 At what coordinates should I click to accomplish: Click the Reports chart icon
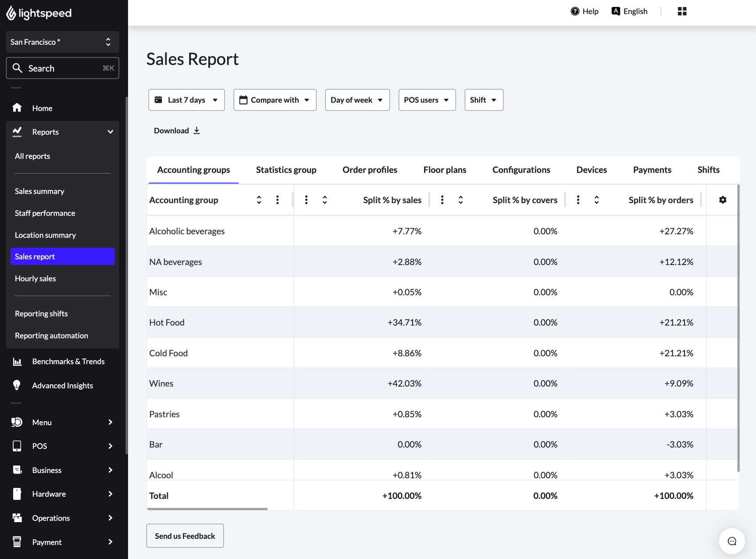(17, 132)
